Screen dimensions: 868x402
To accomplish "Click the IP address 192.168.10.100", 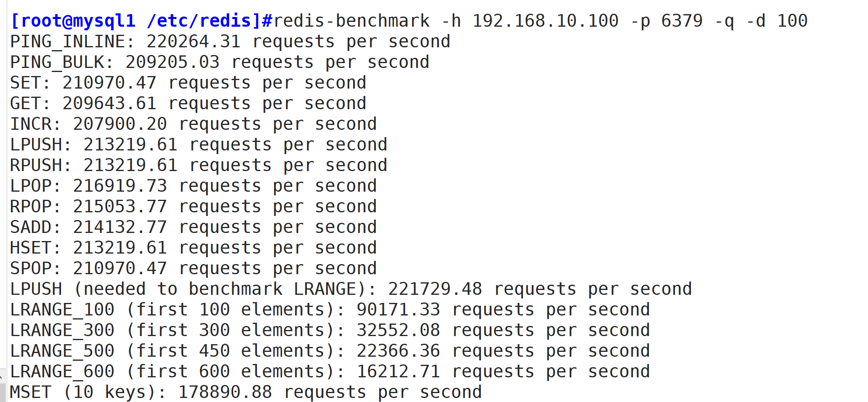I will [x=546, y=21].
